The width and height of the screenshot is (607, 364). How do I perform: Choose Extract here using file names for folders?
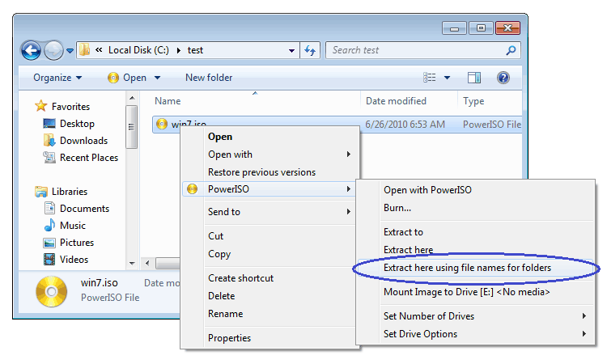(467, 268)
